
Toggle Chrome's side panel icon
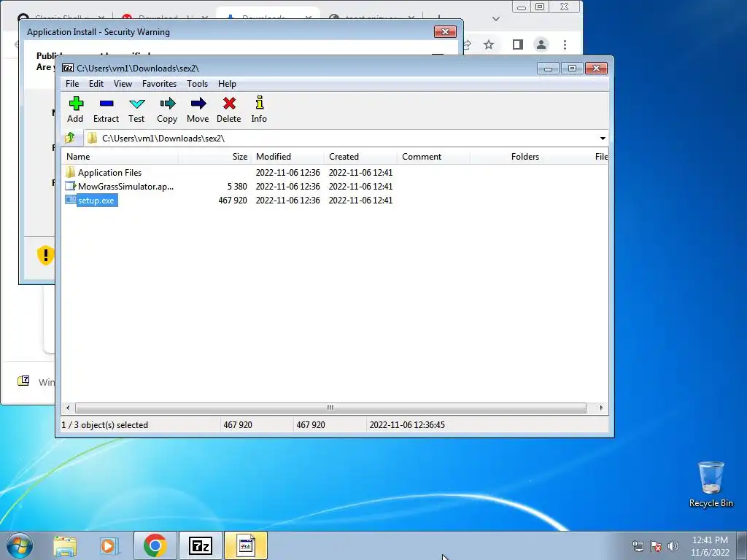click(x=518, y=44)
